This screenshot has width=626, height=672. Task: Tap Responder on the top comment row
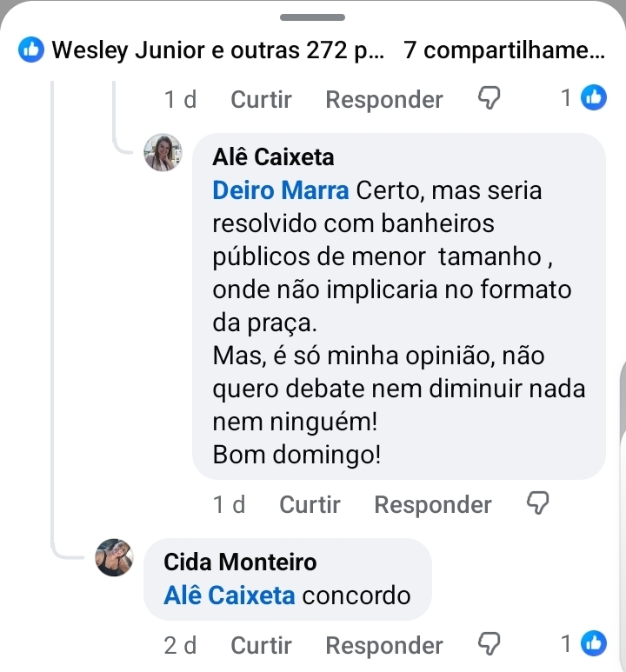383,100
